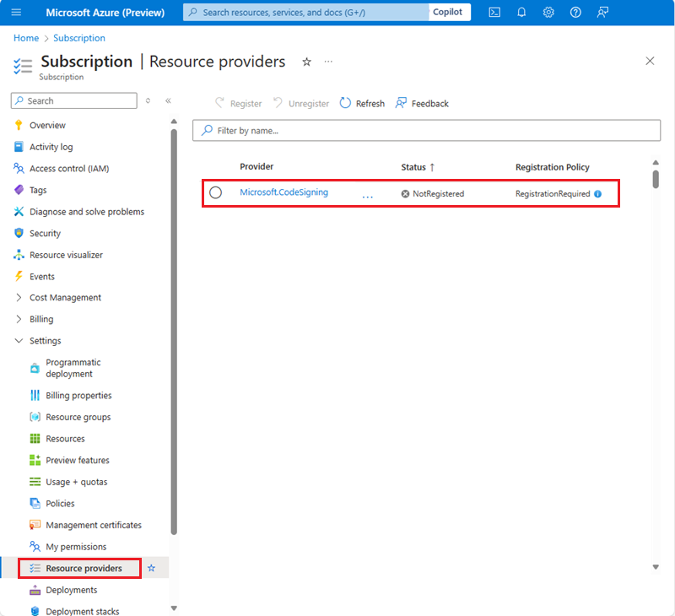Open the help question mark menu
The width and height of the screenshot is (675, 616).
click(x=575, y=12)
